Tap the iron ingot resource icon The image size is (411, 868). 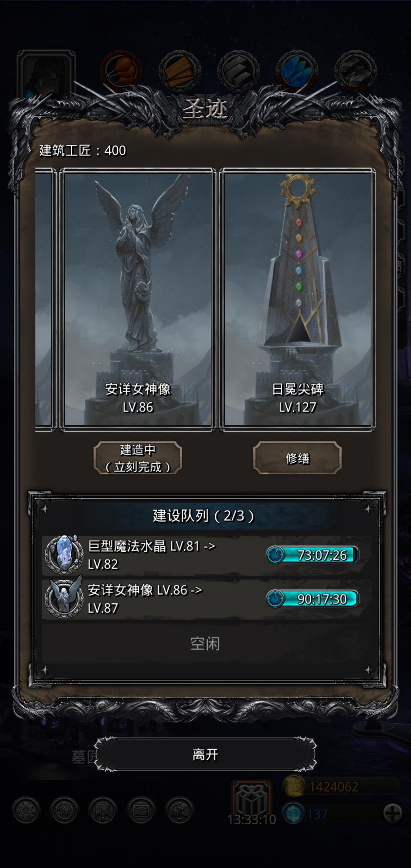[x=238, y=71]
